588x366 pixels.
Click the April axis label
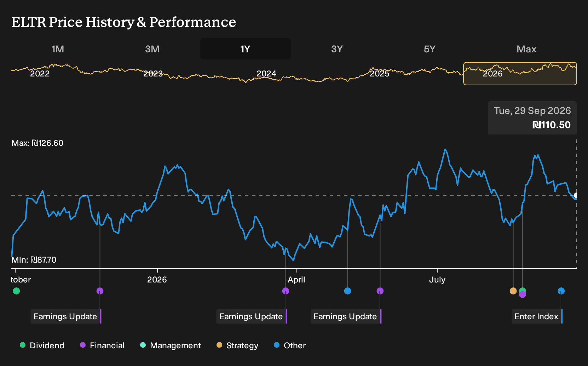[296, 280]
